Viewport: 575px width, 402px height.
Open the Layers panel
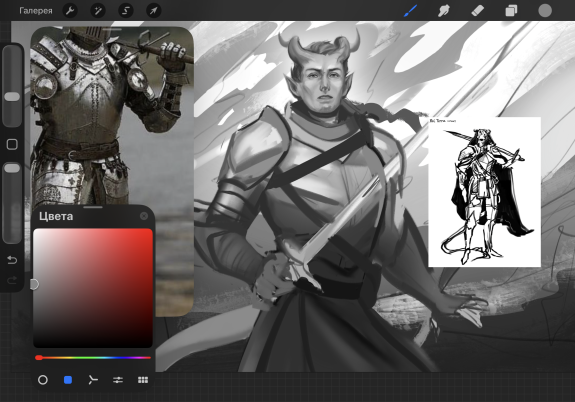[511, 11]
